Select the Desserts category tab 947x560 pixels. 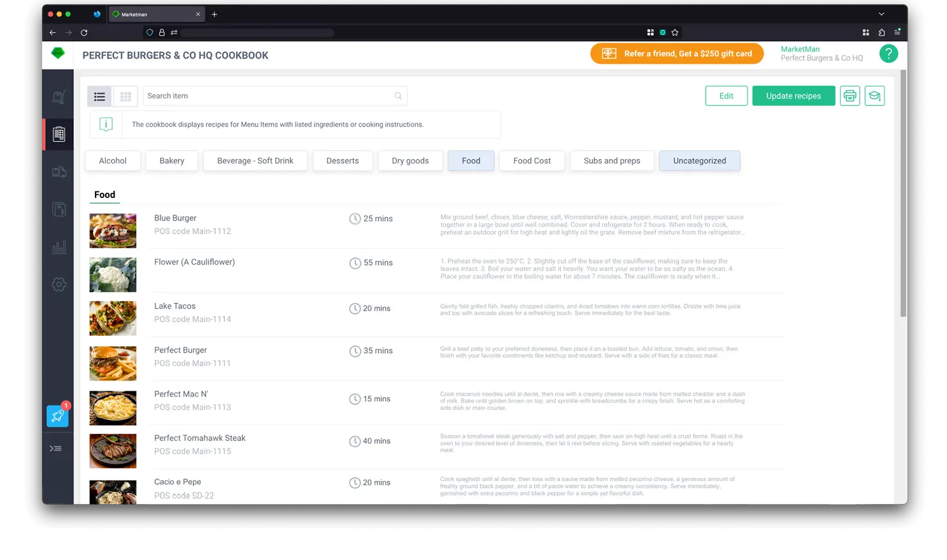(343, 160)
